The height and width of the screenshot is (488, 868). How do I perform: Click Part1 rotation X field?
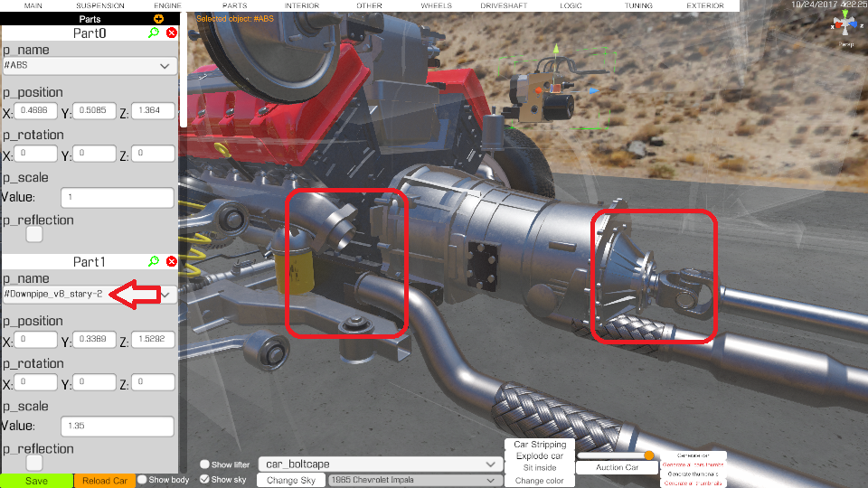(x=35, y=381)
